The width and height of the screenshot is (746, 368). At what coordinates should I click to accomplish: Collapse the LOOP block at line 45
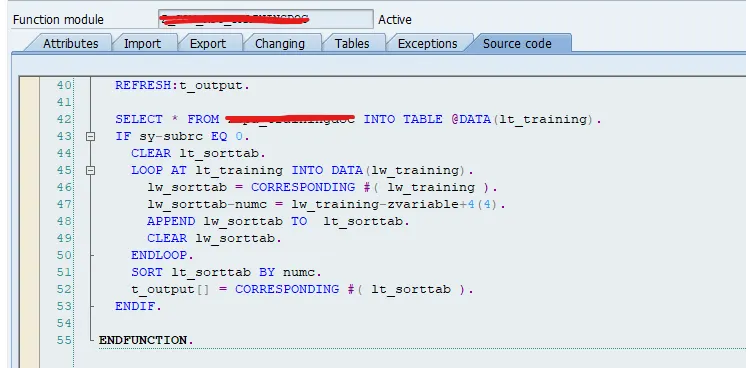[x=90, y=170]
